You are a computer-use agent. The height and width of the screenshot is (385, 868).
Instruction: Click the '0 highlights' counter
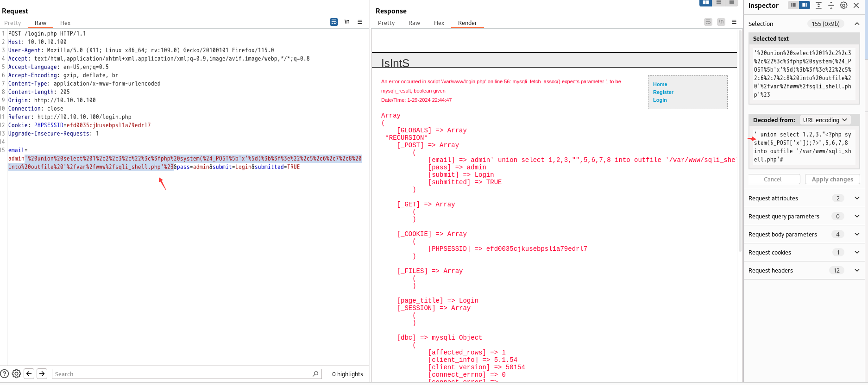(x=347, y=374)
